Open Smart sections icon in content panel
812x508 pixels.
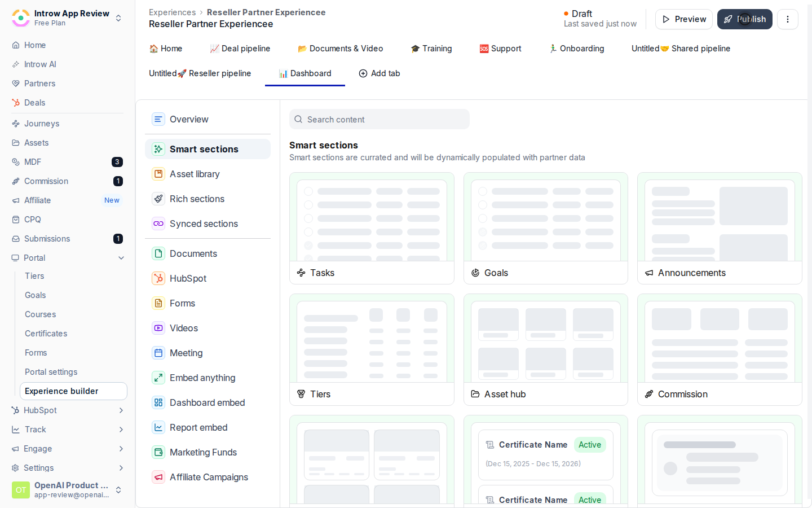[x=158, y=149]
